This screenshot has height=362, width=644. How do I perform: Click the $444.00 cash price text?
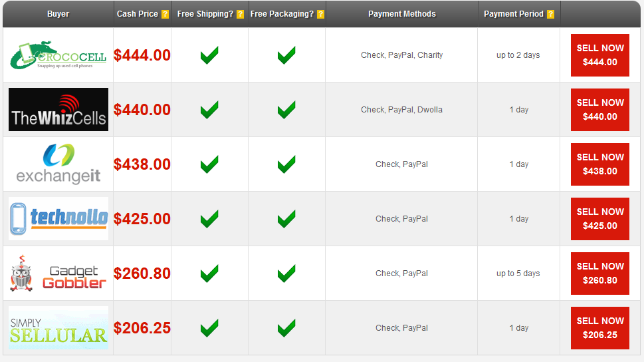point(142,55)
